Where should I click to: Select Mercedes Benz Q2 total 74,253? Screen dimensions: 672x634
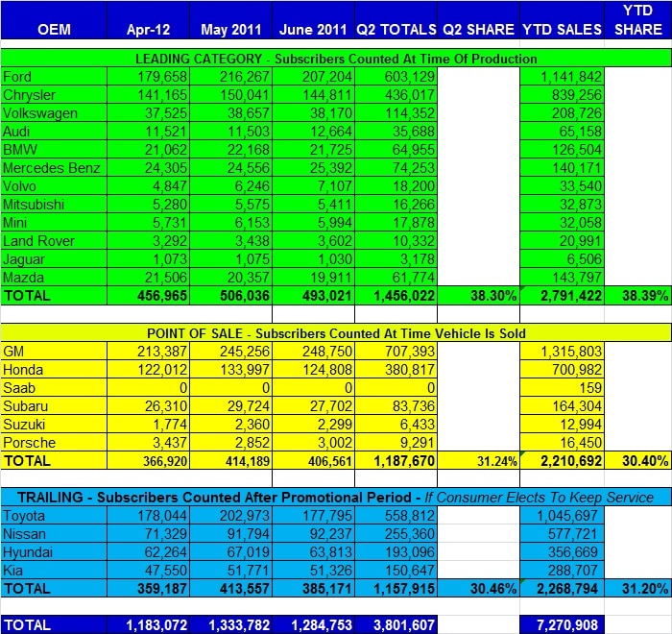(414, 168)
